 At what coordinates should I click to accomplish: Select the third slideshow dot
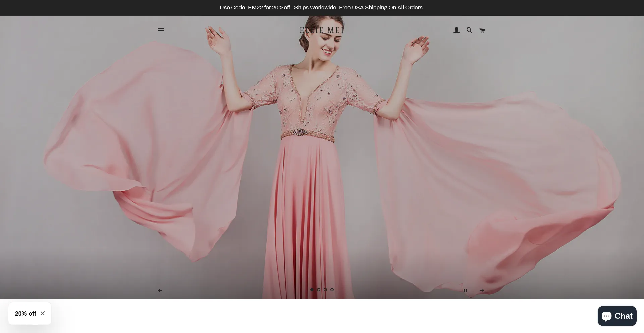tap(325, 290)
